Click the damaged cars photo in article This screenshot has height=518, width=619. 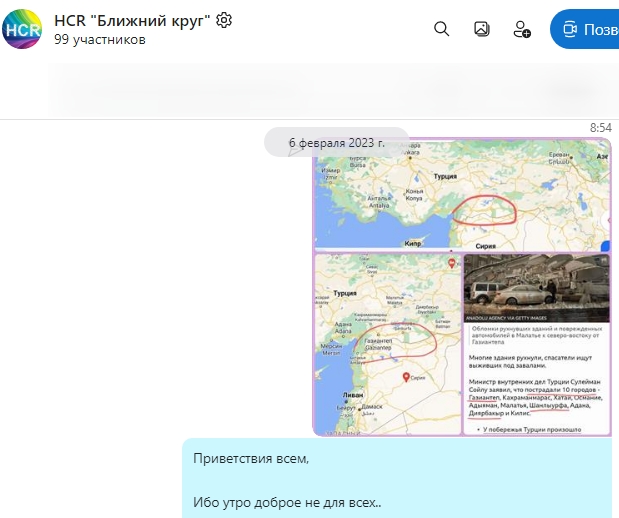pyautogui.click(x=537, y=285)
